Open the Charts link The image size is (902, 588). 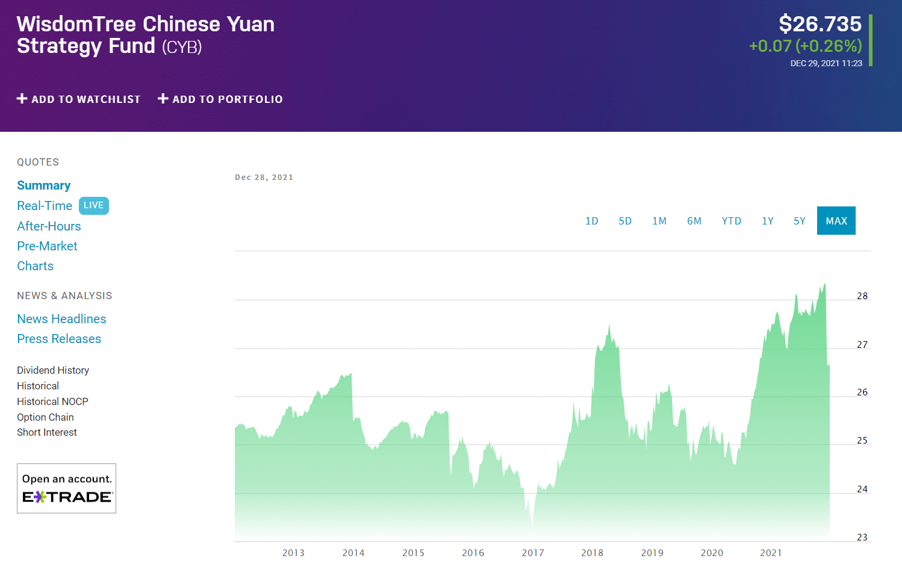35,266
